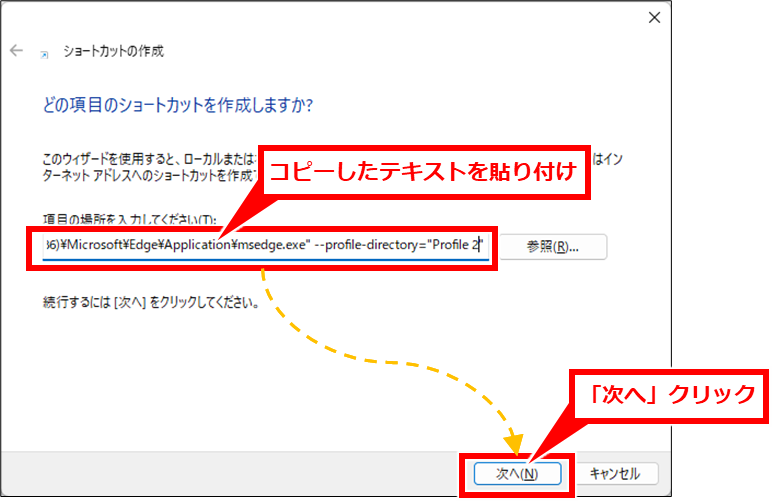
Task: Click the shortcut location path input field
Action: pos(266,246)
